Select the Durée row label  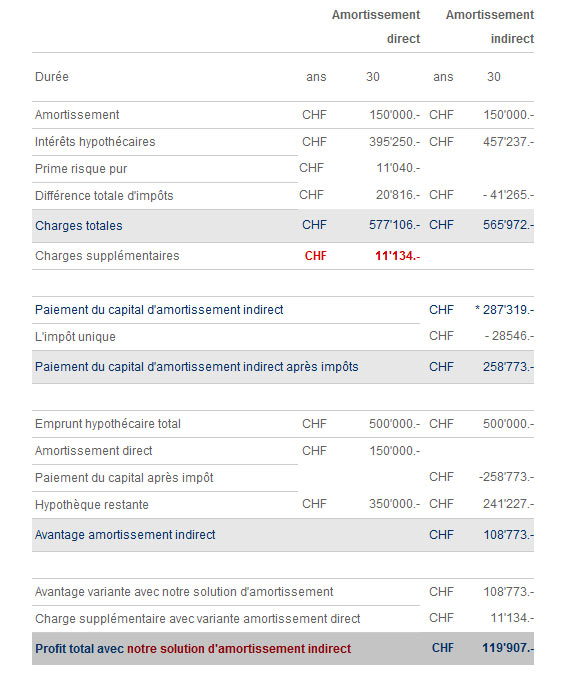[52, 77]
